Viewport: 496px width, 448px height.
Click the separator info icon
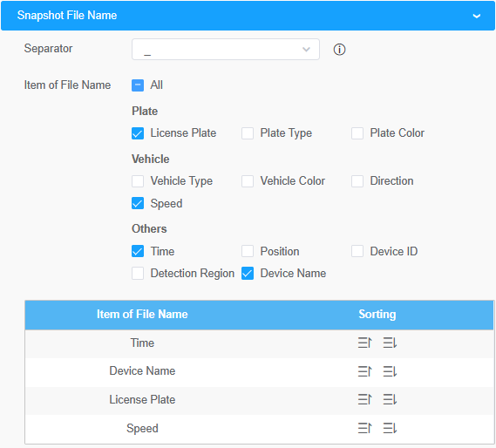pyautogui.click(x=339, y=50)
